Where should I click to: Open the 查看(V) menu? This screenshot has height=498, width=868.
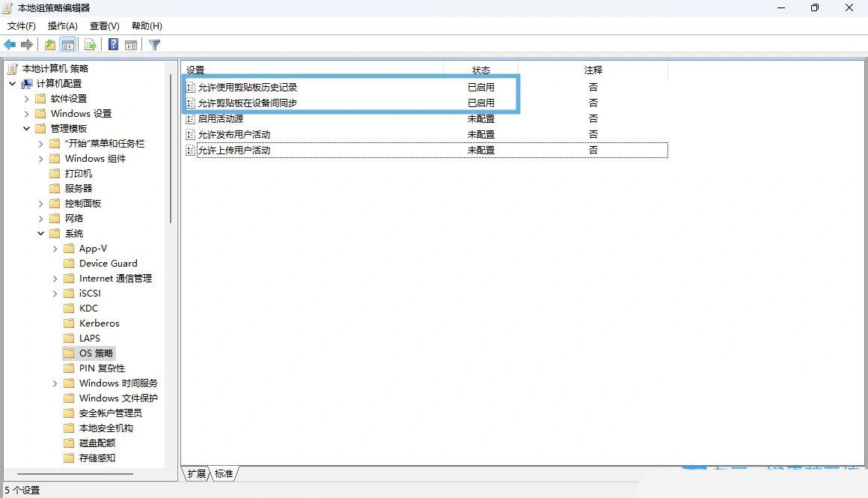[x=104, y=26]
